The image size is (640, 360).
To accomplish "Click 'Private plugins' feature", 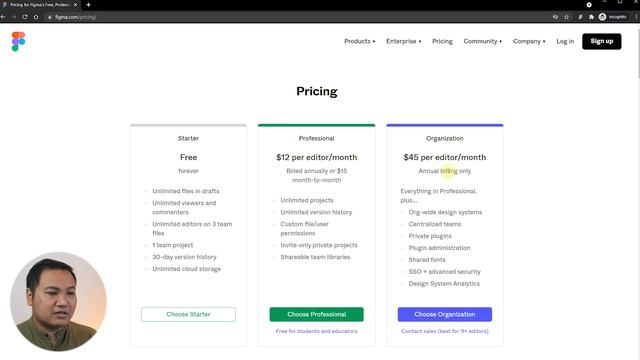I will click(x=430, y=236).
